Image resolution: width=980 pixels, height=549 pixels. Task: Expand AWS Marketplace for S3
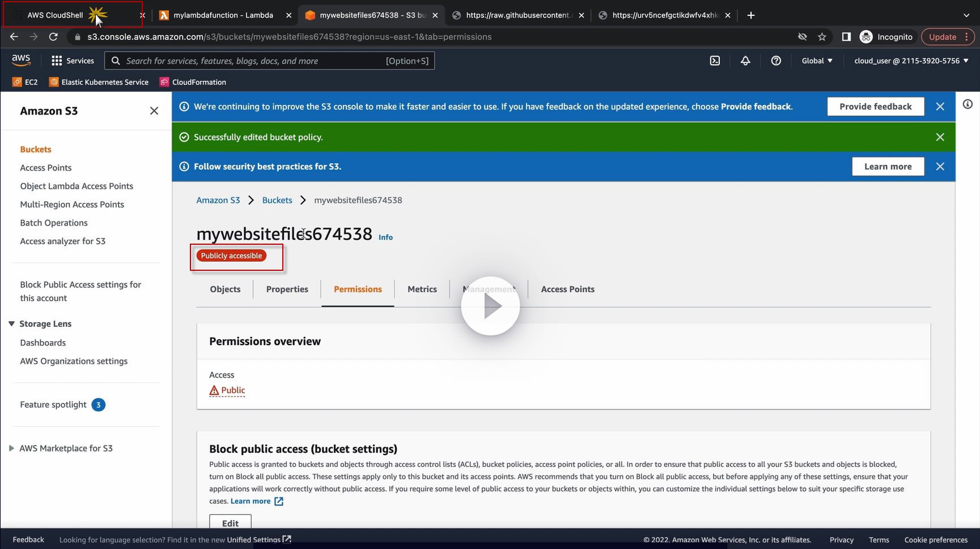point(11,448)
